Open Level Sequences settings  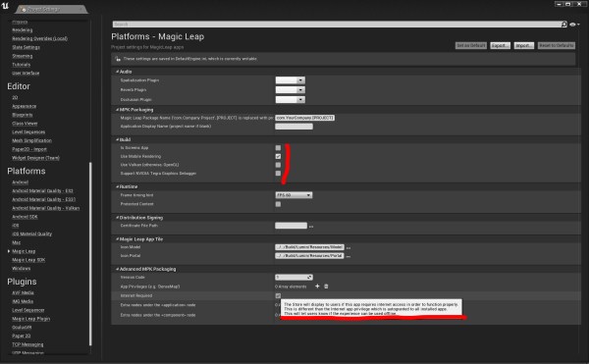click(x=28, y=132)
